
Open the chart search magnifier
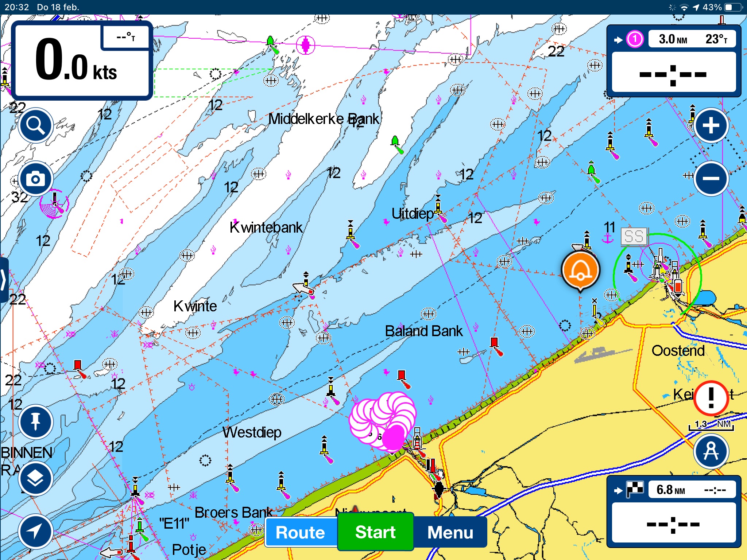click(x=36, y=126)
